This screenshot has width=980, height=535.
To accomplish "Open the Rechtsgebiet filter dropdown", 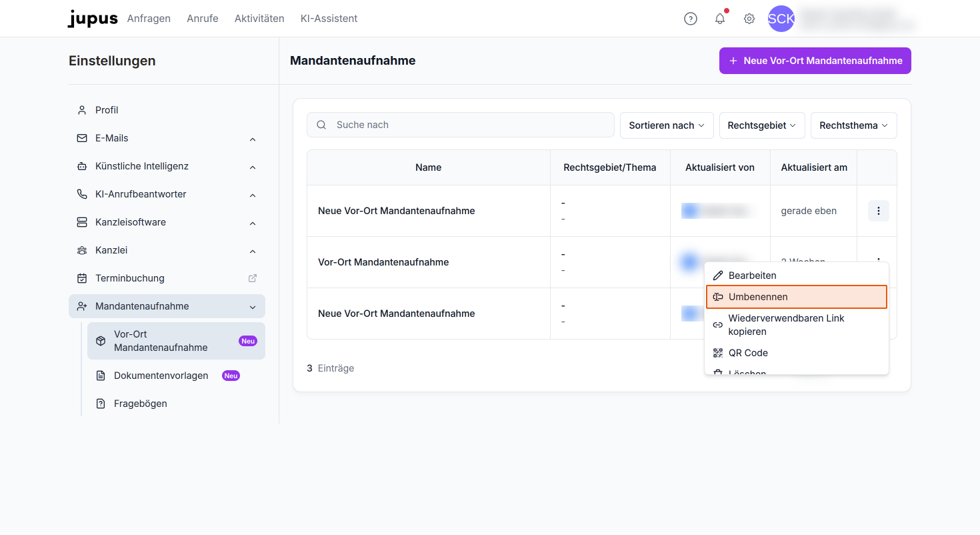I will (762, 125).
